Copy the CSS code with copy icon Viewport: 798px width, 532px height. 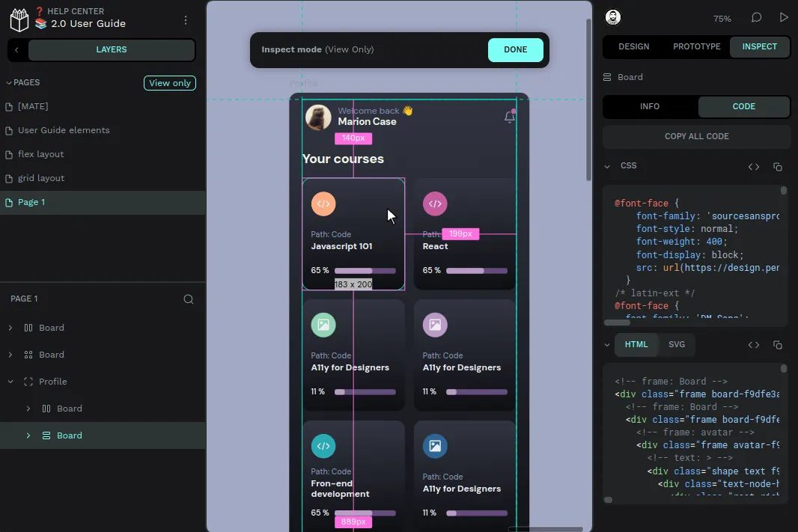coord(777,167)
